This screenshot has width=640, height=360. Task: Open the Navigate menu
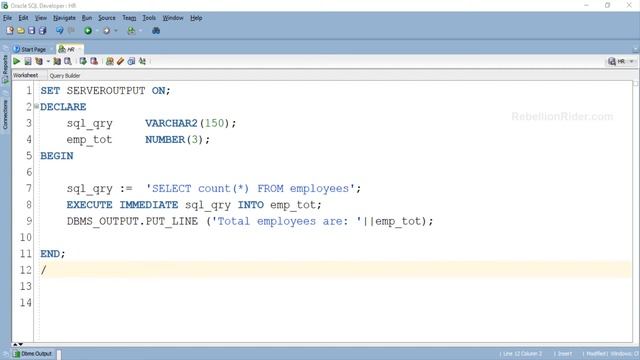[x=64, y=18]
